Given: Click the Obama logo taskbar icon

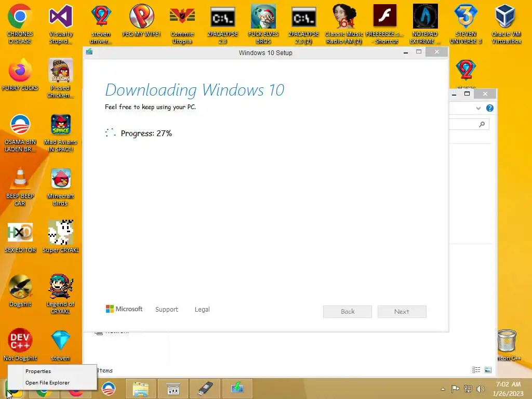Looking at the screenshot, I should [109, 389].
